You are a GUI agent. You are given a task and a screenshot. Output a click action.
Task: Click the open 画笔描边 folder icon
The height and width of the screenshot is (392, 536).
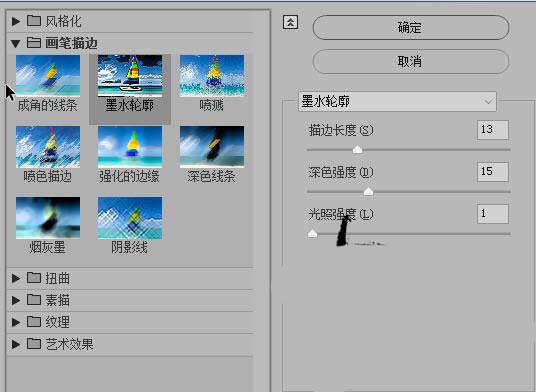(x=34, y=42)
